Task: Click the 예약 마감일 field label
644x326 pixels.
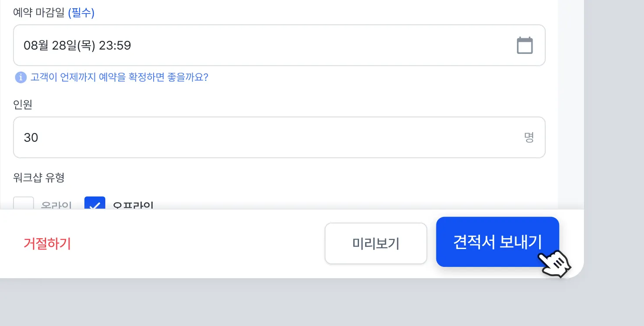Action: (40, 13)
